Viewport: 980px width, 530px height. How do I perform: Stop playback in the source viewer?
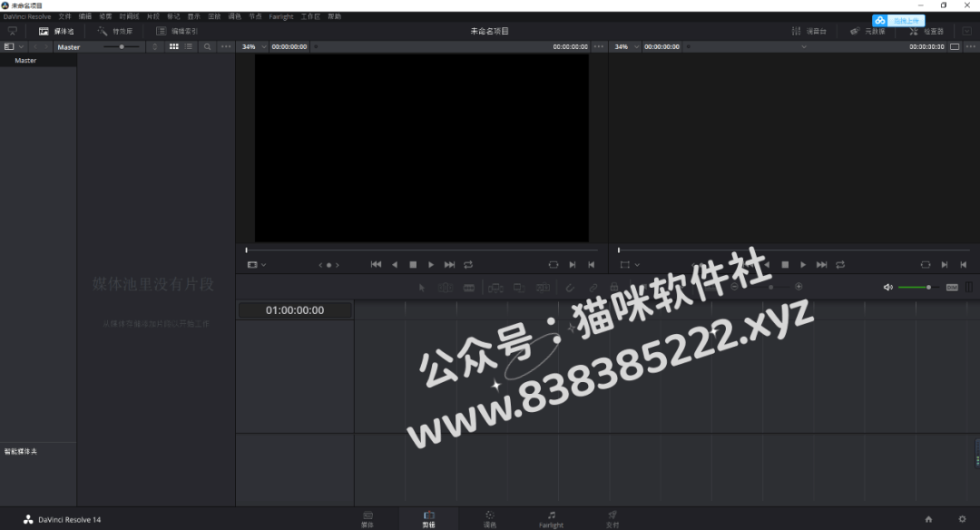[413, 265]
